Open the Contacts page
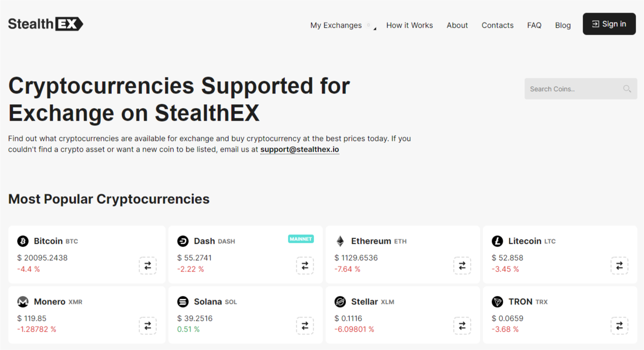Image resolution: width=644 pixels, height=350 pixels. 497,25
